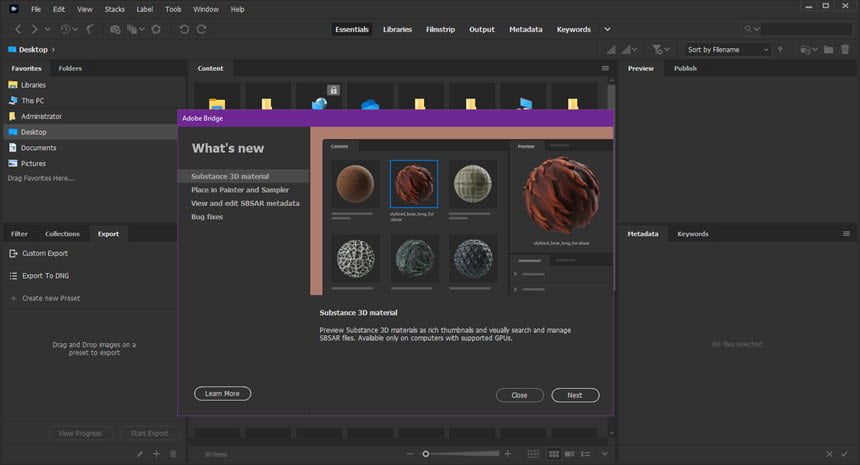Select Pictures in Favorites
Viewport: 860px width, 465px height.
33,163
